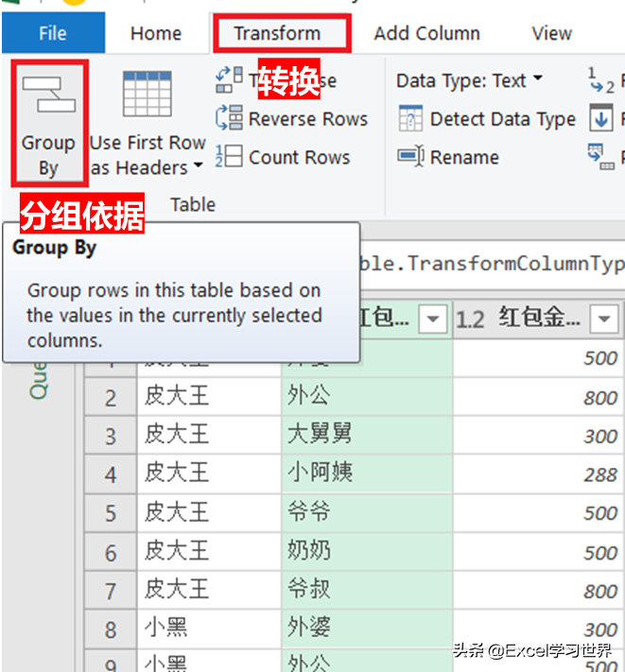The width and height of the screenshot is (625, 672).
Task: Click the Count Rows button label
Action: (299, 157)
